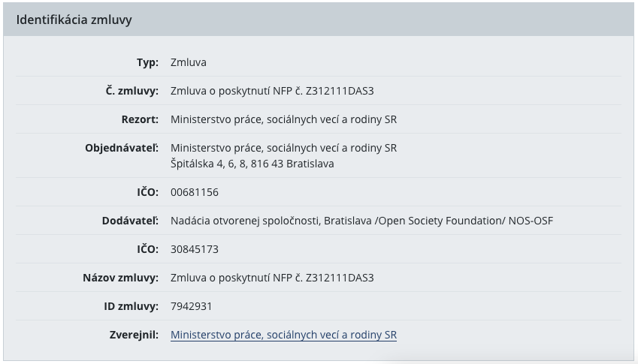
Task: Click the ID zmluvy label
Action: coord(131,306)
